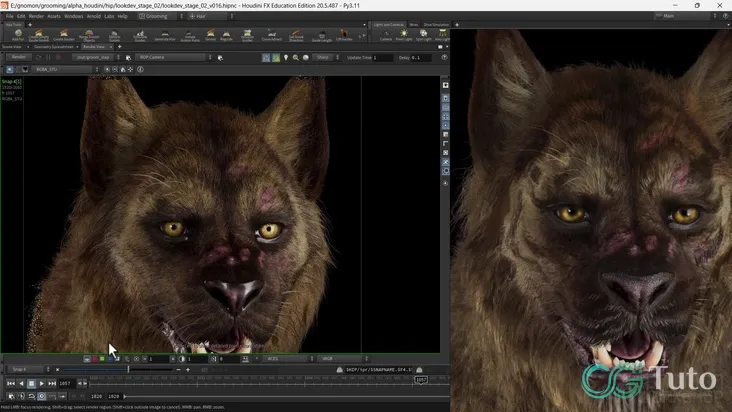This screenshot has width=732, height=412.
Task: Click the play backward button
Action: tap(21, 384)
